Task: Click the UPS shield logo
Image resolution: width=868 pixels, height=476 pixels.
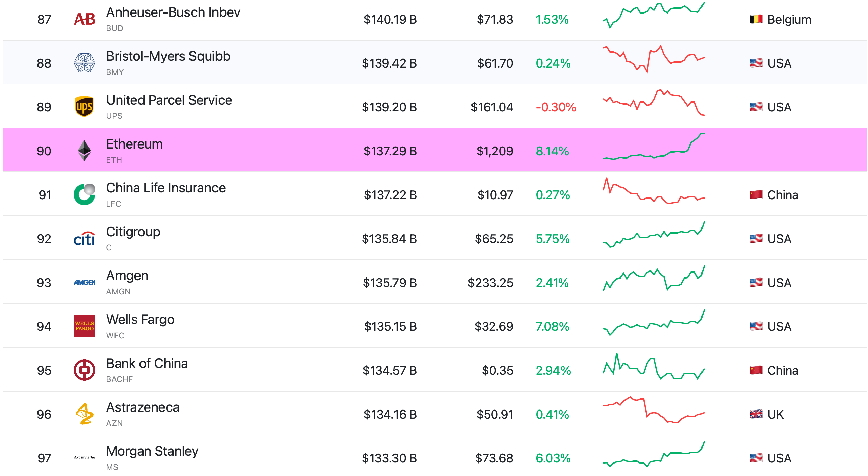Action: coord(84,107)
